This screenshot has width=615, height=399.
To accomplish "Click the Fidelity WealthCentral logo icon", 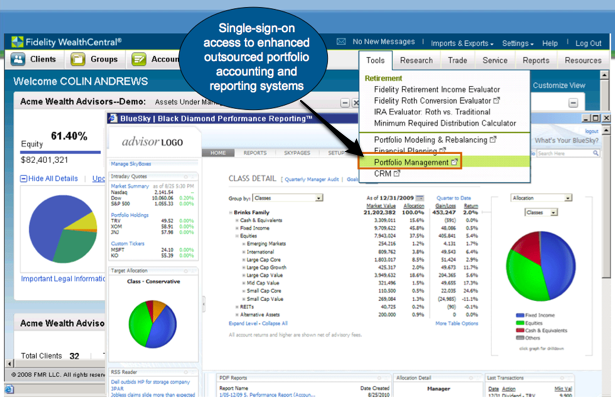I will point(17,42).
